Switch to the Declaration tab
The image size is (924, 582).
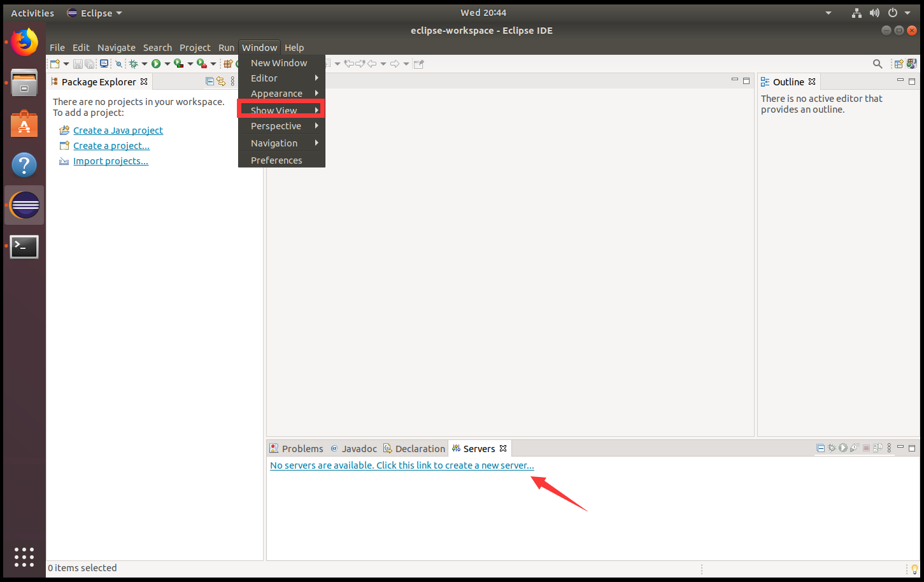tap(414, 448)
